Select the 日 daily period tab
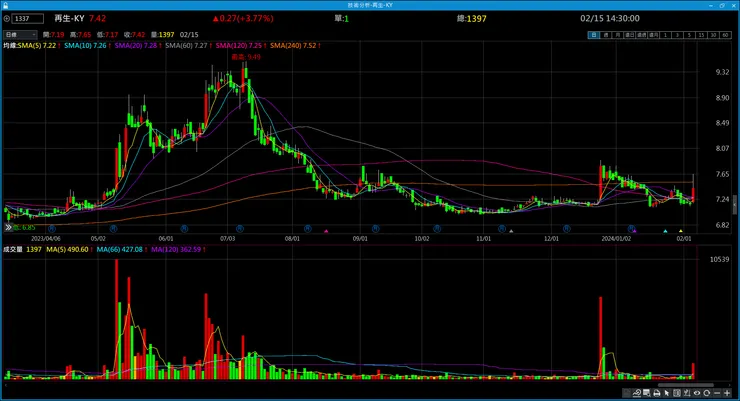740x401 pixels. (594, 35)
